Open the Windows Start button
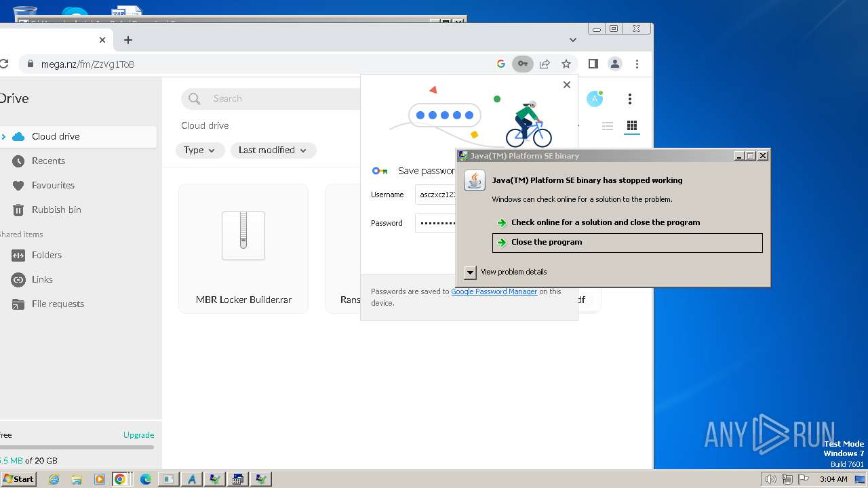 click(18, 479)
